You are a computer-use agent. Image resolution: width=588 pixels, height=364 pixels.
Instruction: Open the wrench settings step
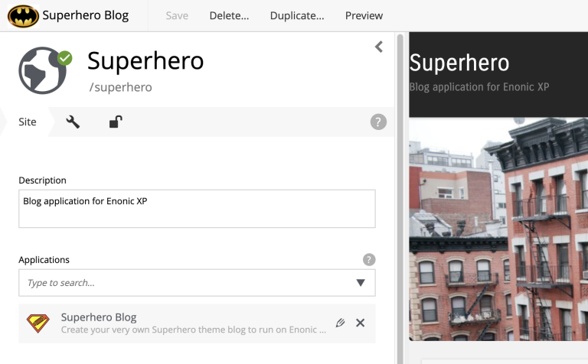pyautogui.click(x=73, y=122)
